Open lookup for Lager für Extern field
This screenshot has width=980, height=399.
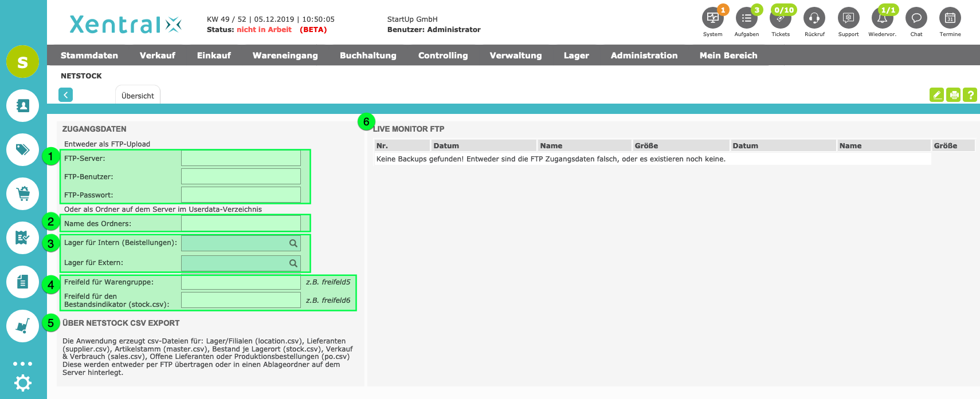pos(293,263)
